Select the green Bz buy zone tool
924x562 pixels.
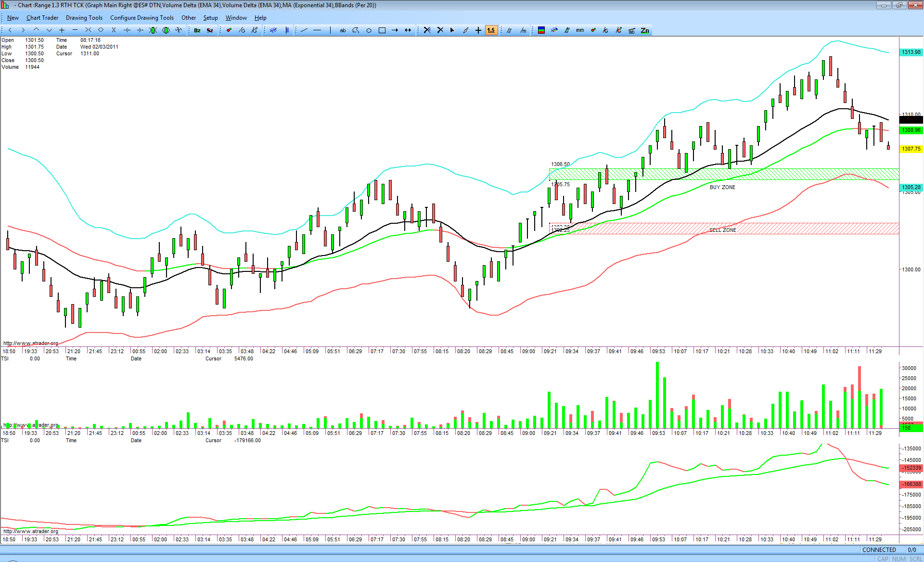(x=197, y=30)
